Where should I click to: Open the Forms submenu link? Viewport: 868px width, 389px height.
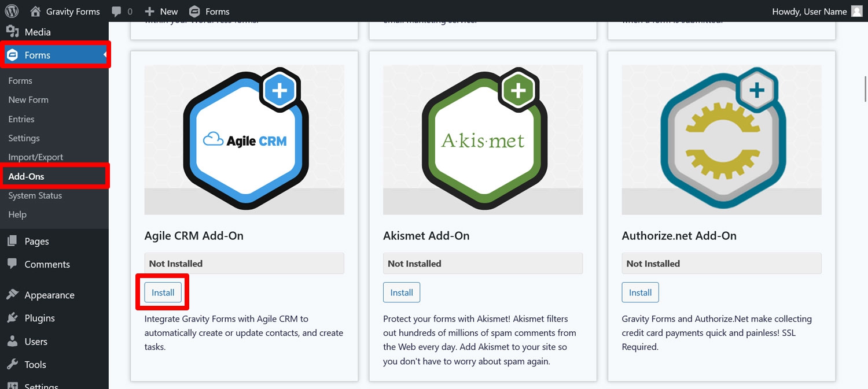[20, 81]
